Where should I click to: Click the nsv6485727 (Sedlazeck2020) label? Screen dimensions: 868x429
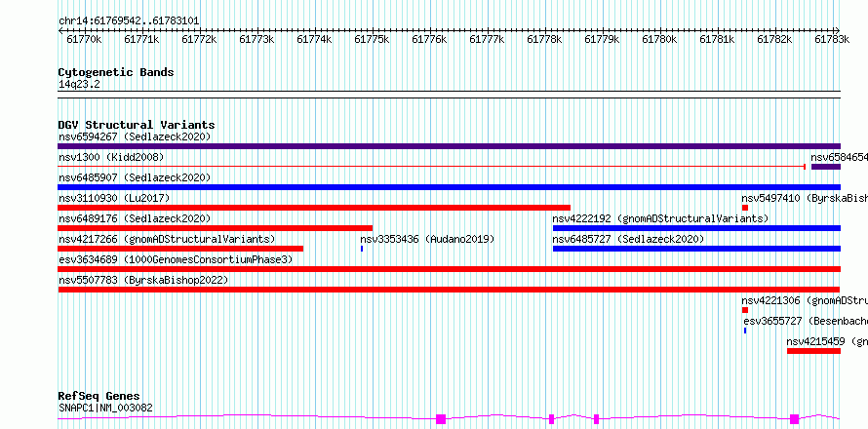point(628,239)
